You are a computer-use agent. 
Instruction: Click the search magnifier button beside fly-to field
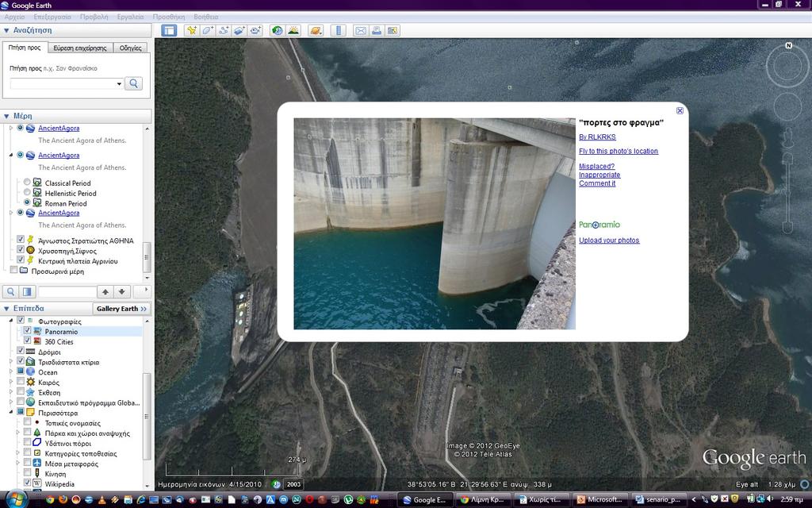tap(133, 83)
